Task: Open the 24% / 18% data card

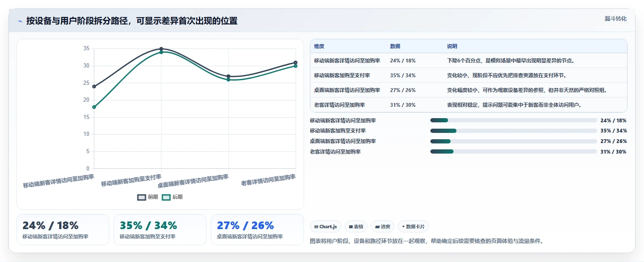Action: [63, 230]
